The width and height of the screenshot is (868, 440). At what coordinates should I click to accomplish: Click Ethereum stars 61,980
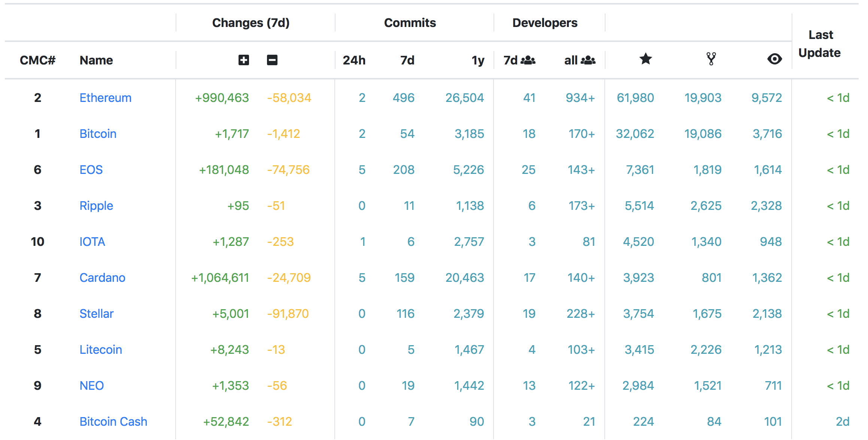(x=635, y=98)
